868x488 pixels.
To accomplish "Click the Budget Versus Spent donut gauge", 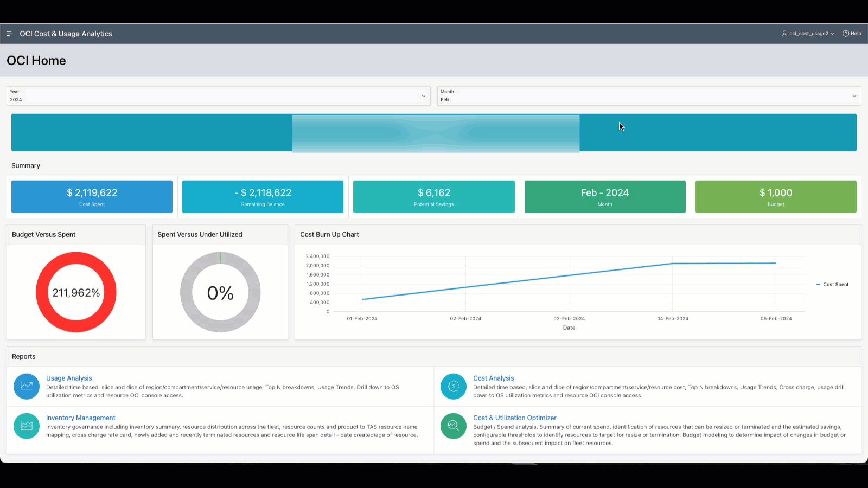I will (76, 292).
